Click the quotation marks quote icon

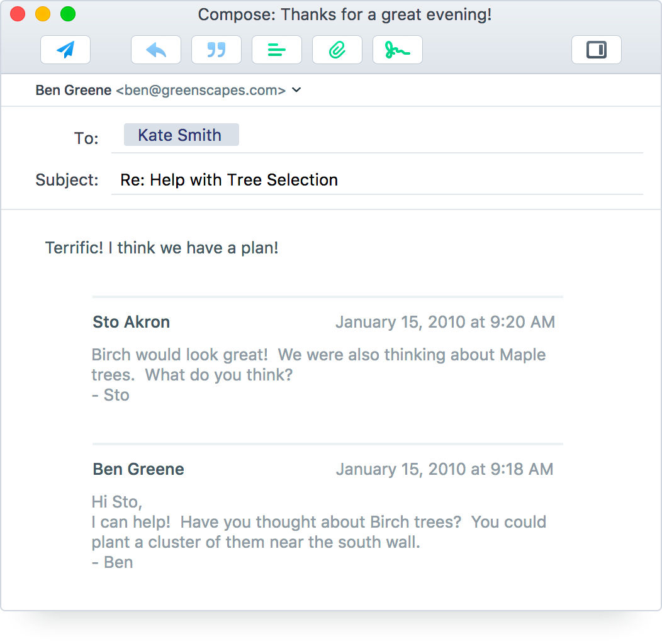(x=216, y=50)
